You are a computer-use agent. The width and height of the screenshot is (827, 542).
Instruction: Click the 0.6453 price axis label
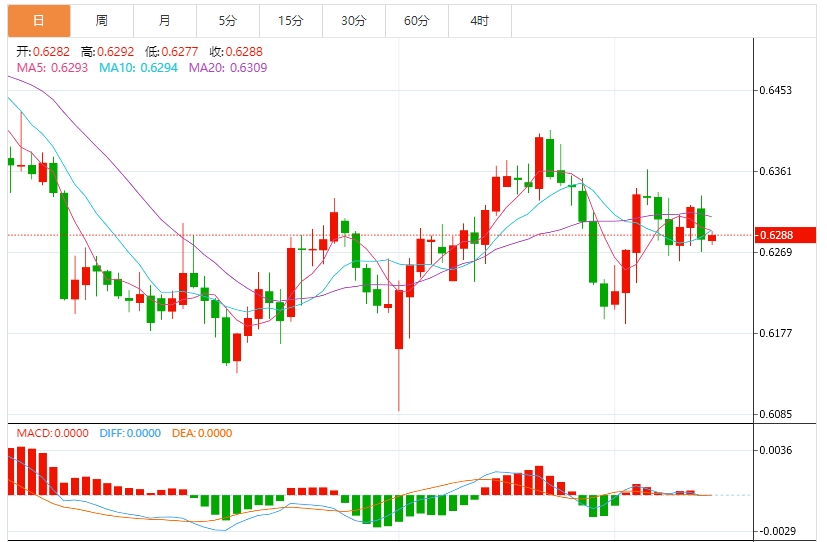pos(775,90)
